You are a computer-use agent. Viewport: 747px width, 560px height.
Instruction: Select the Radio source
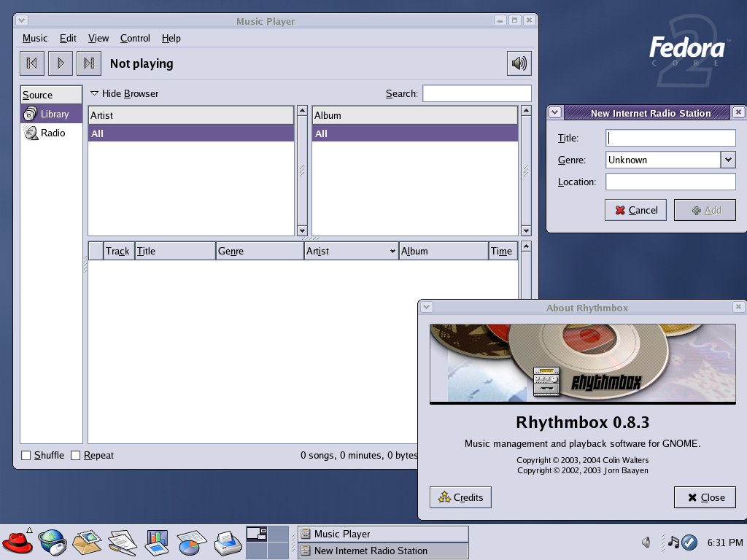tap(51, 133)
